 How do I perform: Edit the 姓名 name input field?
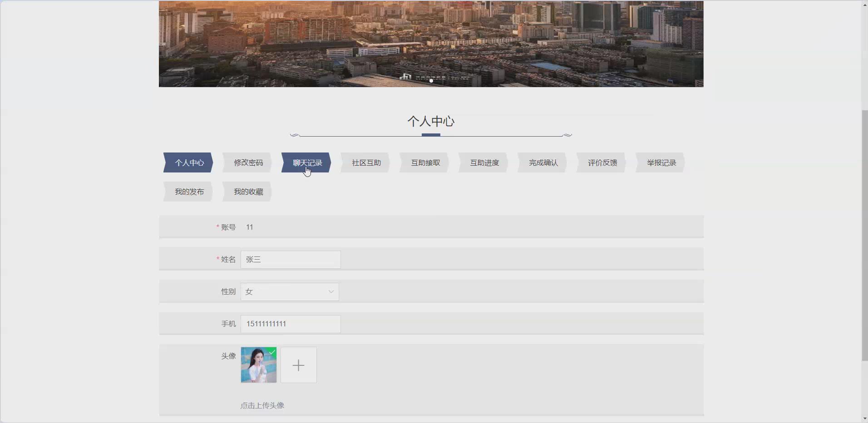(x=290, y=259)
